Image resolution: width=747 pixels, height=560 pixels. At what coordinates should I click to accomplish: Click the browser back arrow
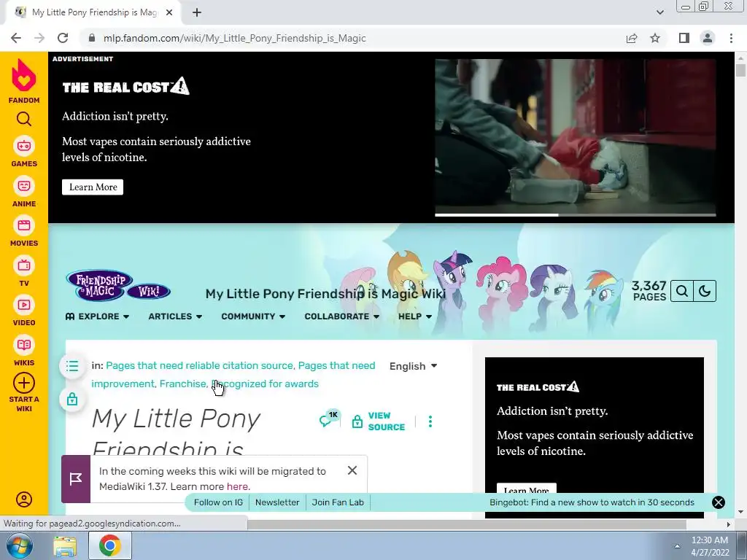16,38
